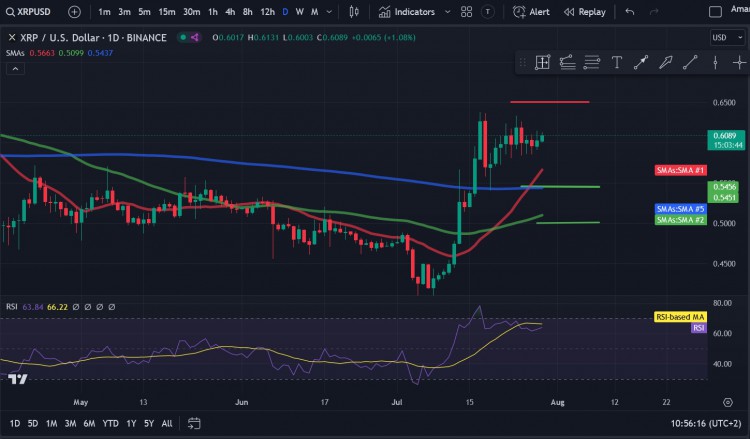Select the trend line tool

pyautogui.click(x=690, y=62)
